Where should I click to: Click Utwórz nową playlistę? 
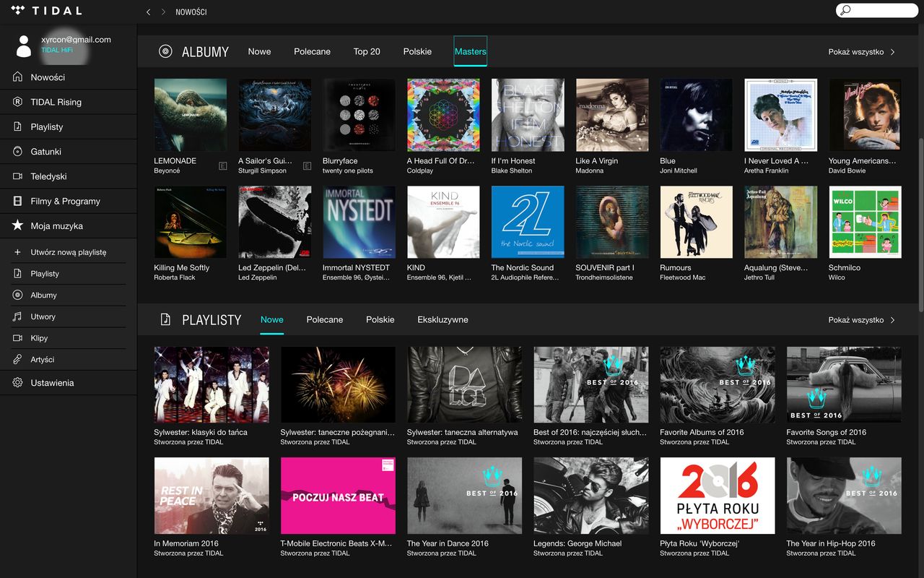pos(69,252)
